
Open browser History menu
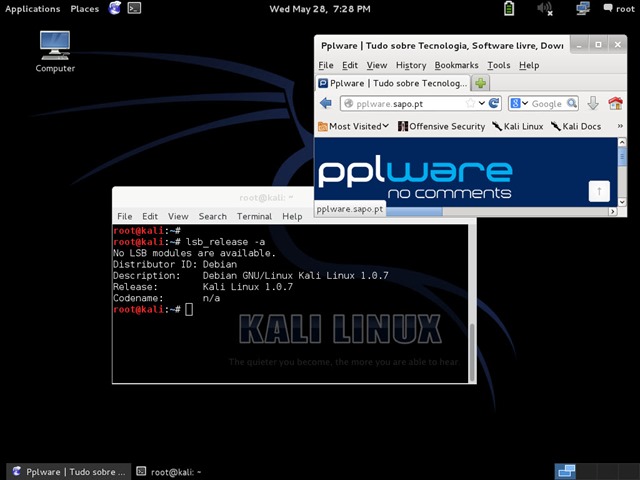[411, 65]
